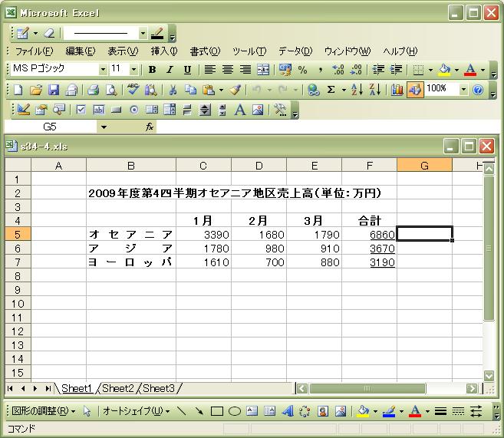Merge and center selected cells
Screen dimensions: 504x438
[x=263, y=69]
